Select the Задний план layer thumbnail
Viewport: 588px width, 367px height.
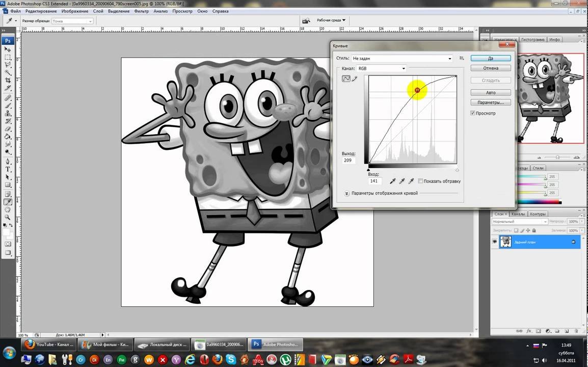tap(505, 242)
